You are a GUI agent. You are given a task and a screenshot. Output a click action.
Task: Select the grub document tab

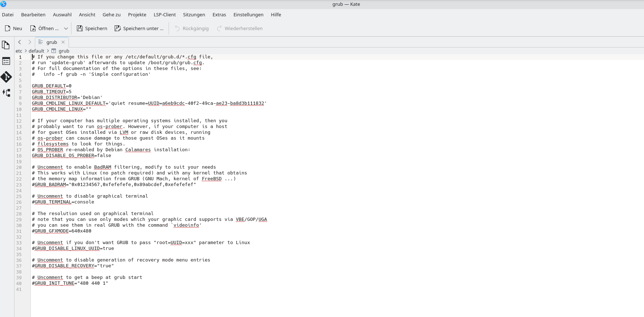tap(51, 42)
